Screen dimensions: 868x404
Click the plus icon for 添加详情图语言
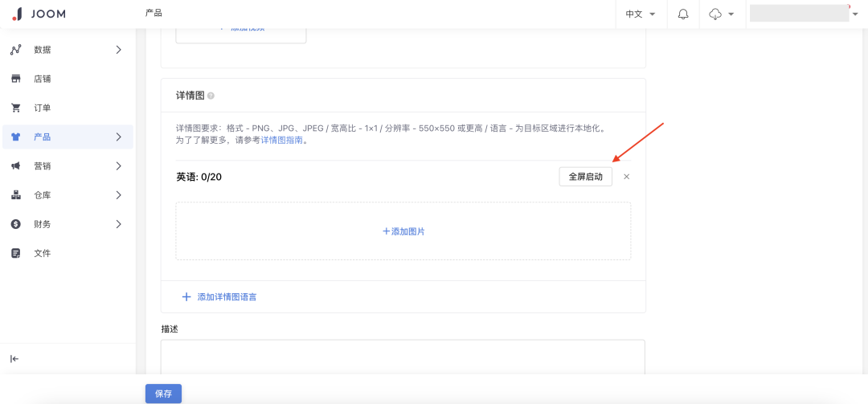click(186, 297)
